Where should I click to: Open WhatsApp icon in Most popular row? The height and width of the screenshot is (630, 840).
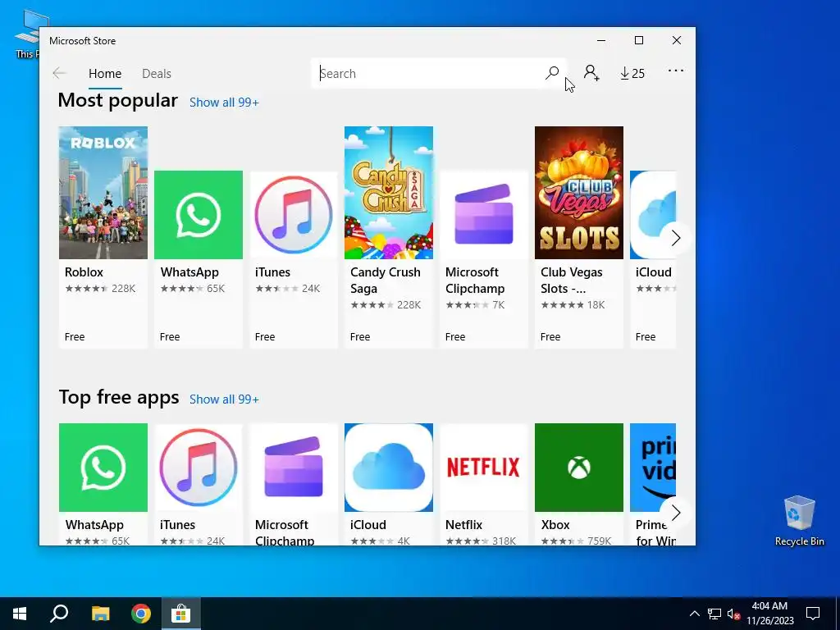click(199, 215)
